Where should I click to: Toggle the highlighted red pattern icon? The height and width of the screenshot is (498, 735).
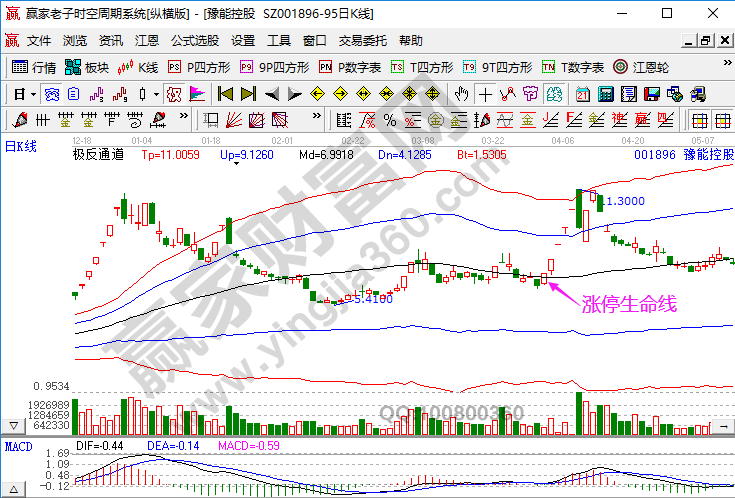[x=173, y=94]
